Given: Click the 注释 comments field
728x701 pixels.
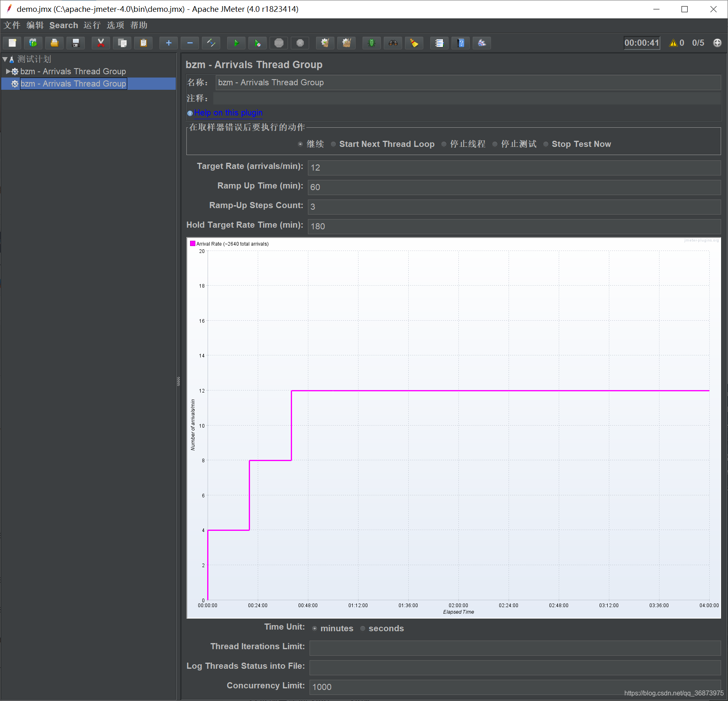Looking at the screenshot, I should (467, 98).
